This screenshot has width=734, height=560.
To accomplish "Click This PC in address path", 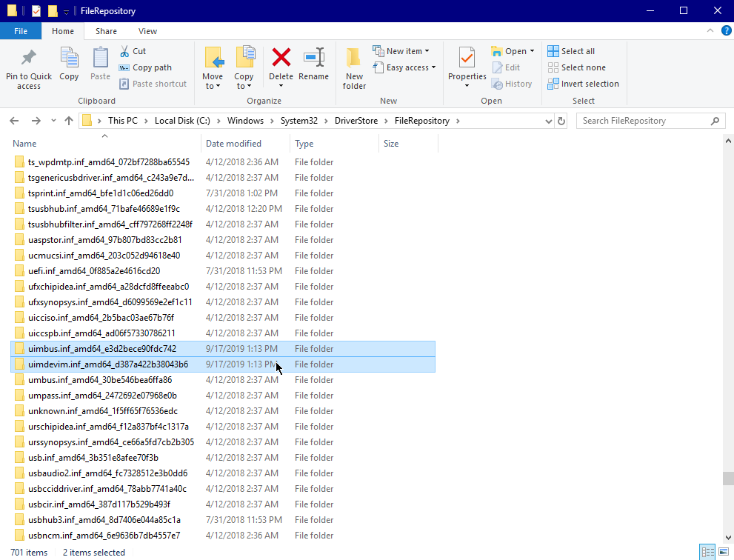I will point(123,121).
